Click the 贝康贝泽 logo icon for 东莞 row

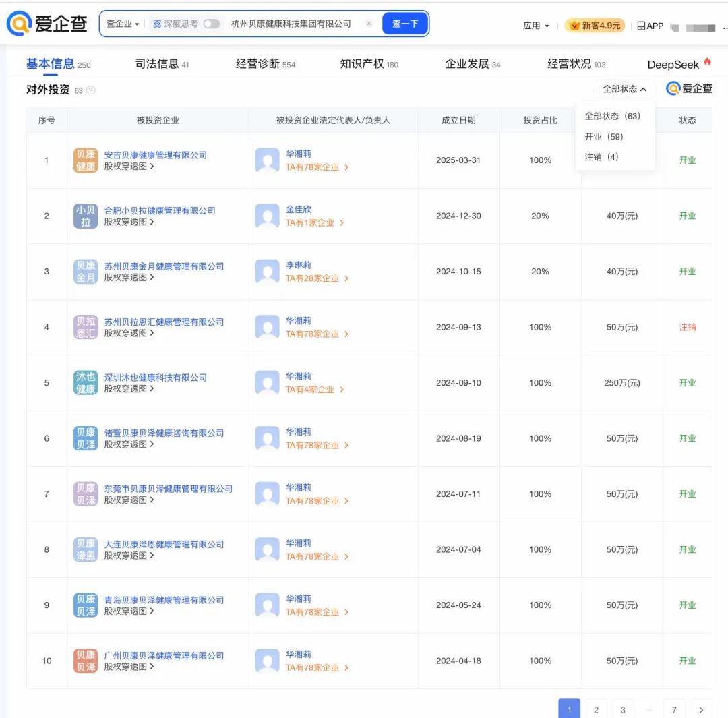(86, 493)
